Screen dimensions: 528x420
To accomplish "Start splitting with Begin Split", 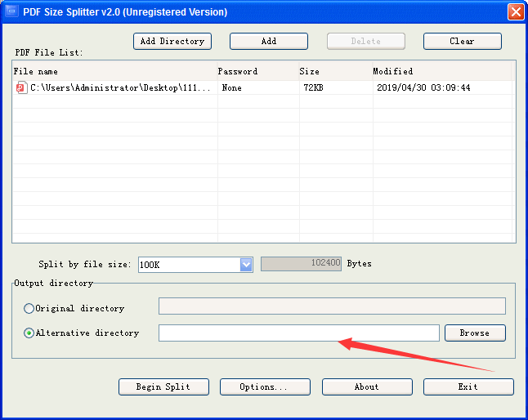I will coord(163,386).
